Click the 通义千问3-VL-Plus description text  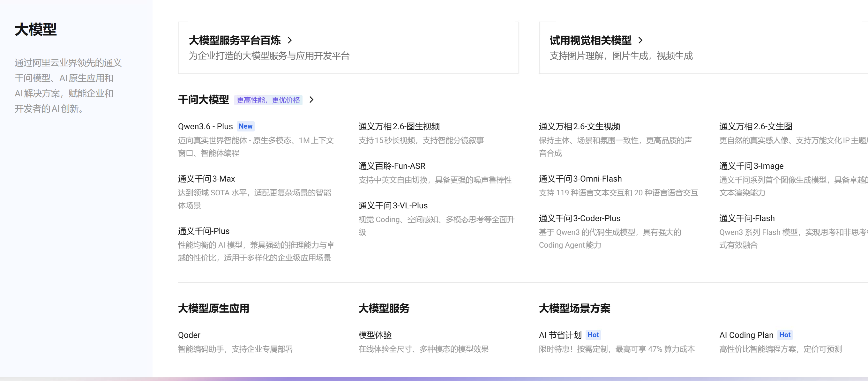[436, 226]
